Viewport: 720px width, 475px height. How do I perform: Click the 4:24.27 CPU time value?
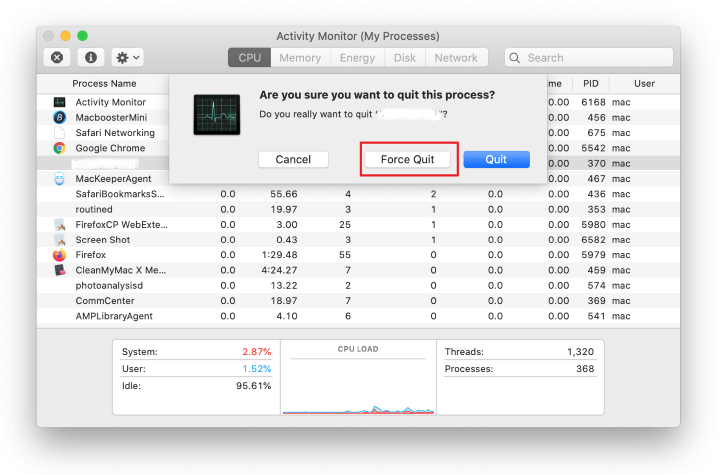tap(280, 270)
